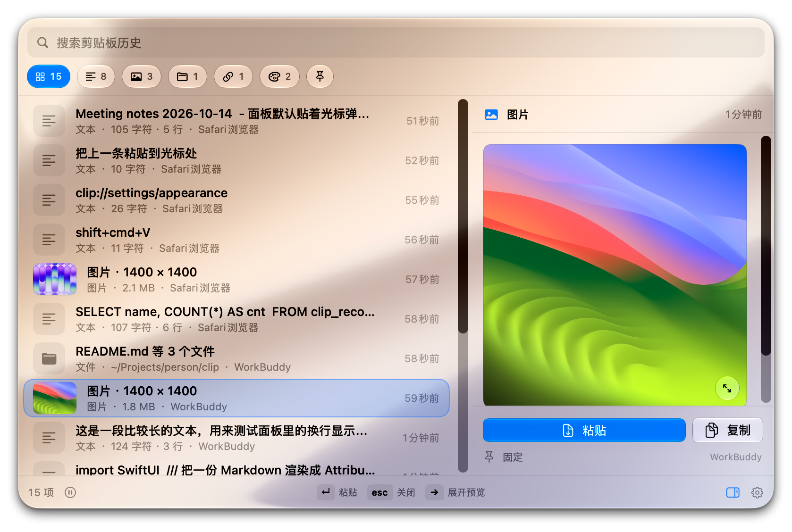Select the 1.8 MB WorkBuddy image thumbnail

(55, 398)
